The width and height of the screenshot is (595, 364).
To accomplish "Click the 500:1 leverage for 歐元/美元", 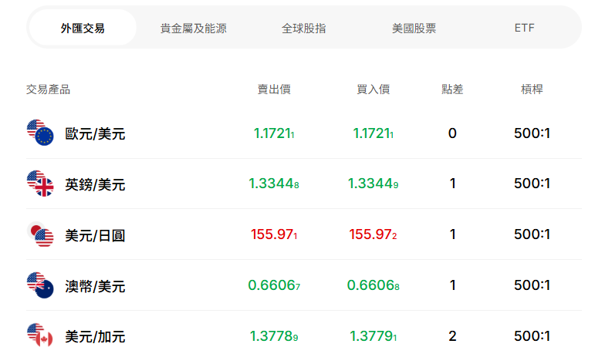I will 532,133.
